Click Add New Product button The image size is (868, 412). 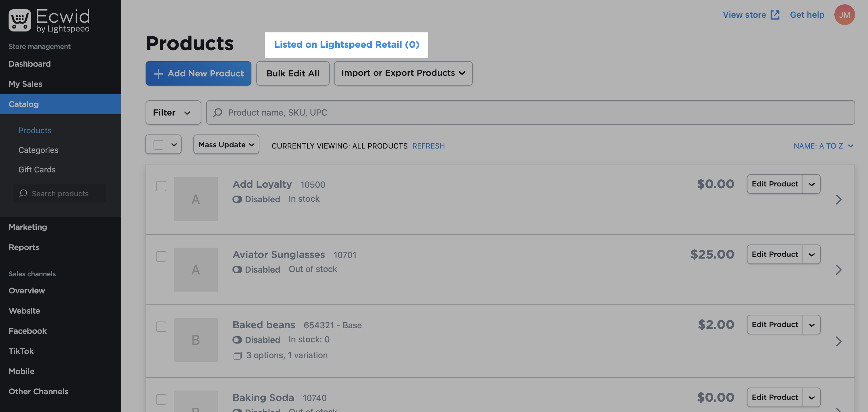(x=198, y=73)
